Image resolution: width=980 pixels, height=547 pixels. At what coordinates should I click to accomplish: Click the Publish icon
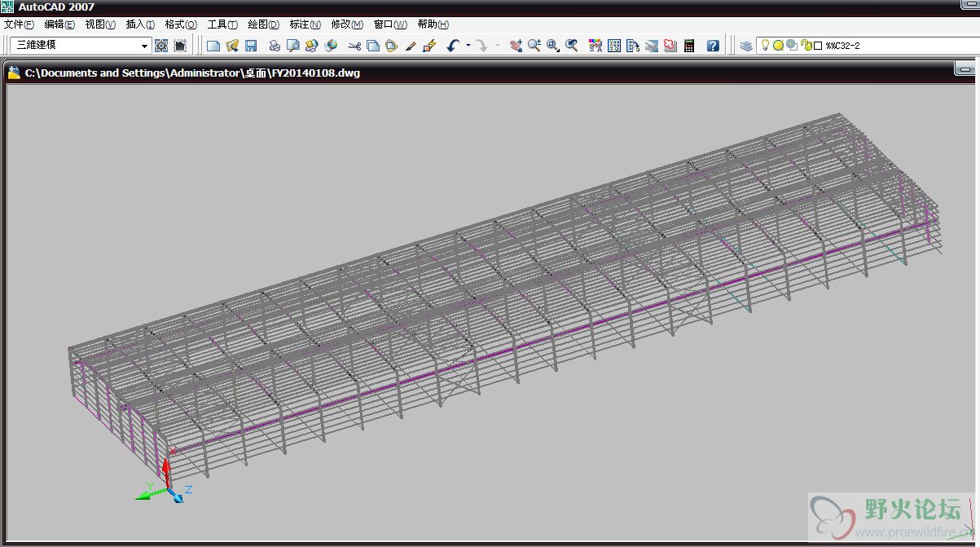coord(312,46)
